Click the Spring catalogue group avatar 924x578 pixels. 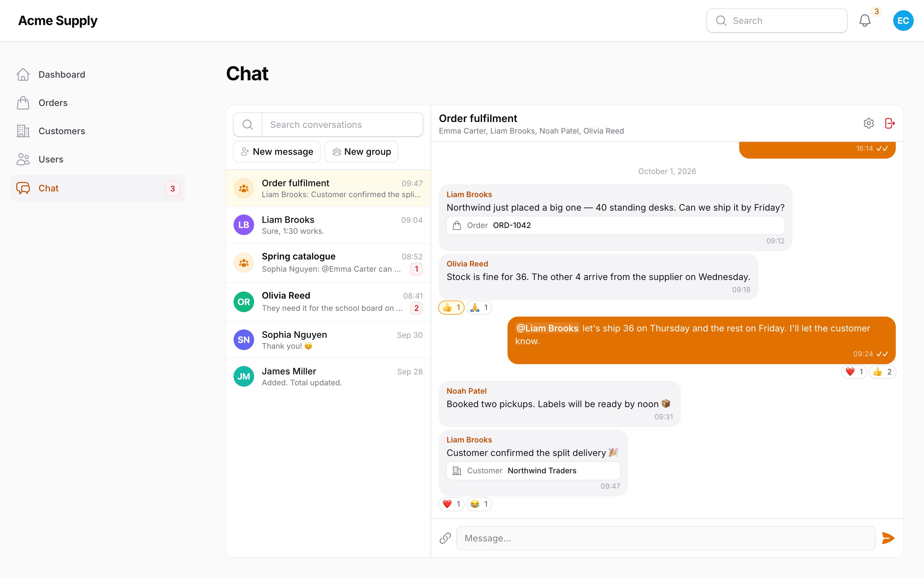click(x=244, y=263)
